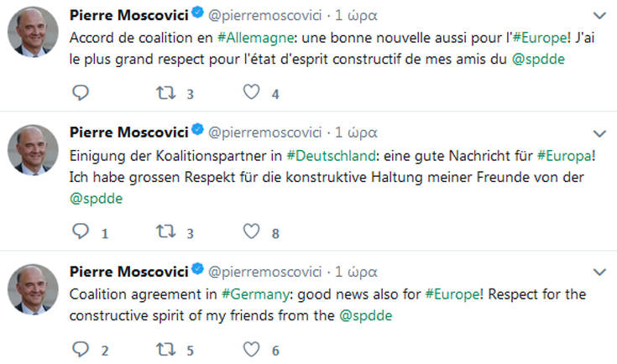Reply to the German Deutschland tweet

(x=81, y=231)
